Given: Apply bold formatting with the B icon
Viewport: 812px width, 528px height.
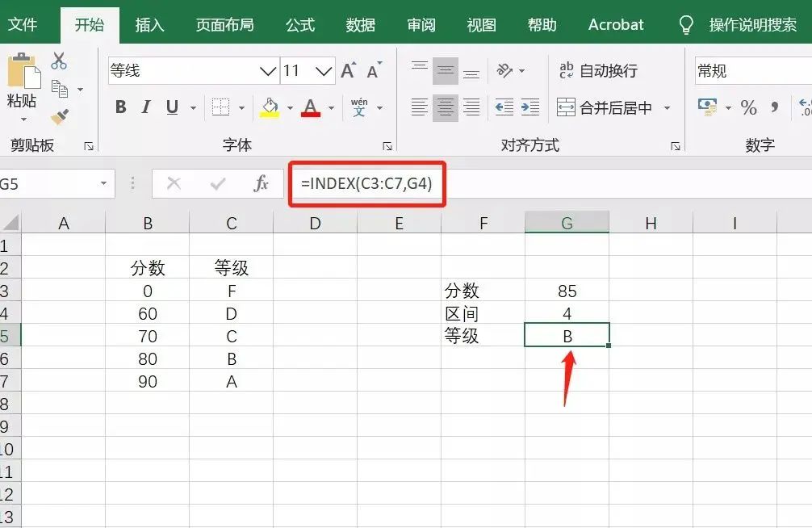Looking at the screenshot, I should (x=119, y=107).
